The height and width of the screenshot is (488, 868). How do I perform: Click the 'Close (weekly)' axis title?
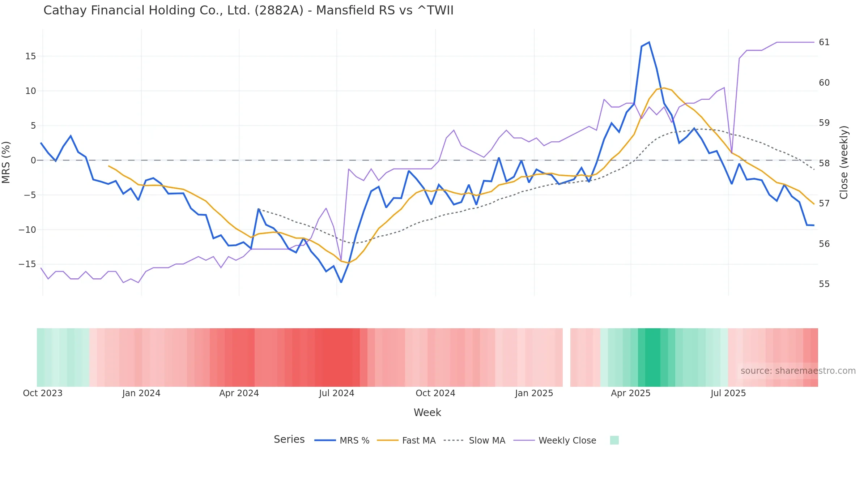point(844,162)
